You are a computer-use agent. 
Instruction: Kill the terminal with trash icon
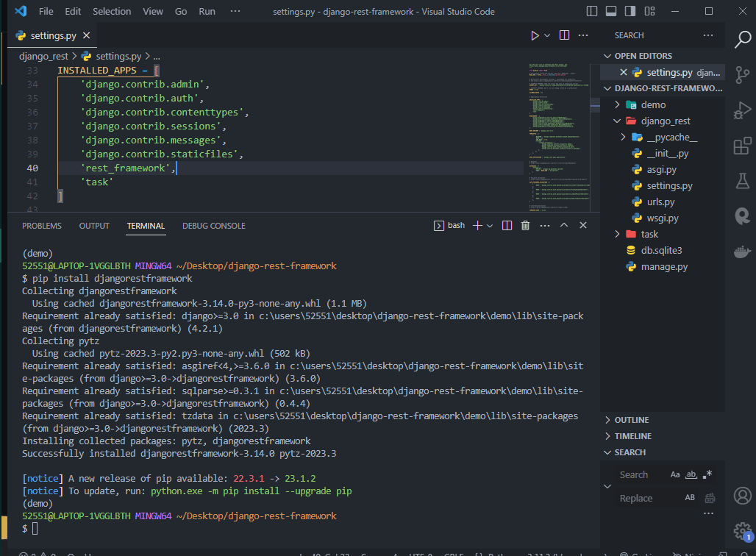click(526, 225)
